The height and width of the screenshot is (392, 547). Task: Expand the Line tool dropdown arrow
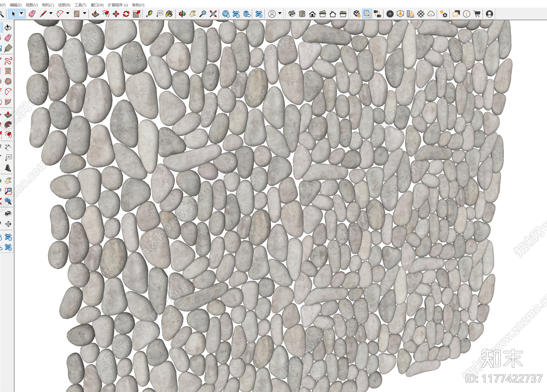pos(51,14)
